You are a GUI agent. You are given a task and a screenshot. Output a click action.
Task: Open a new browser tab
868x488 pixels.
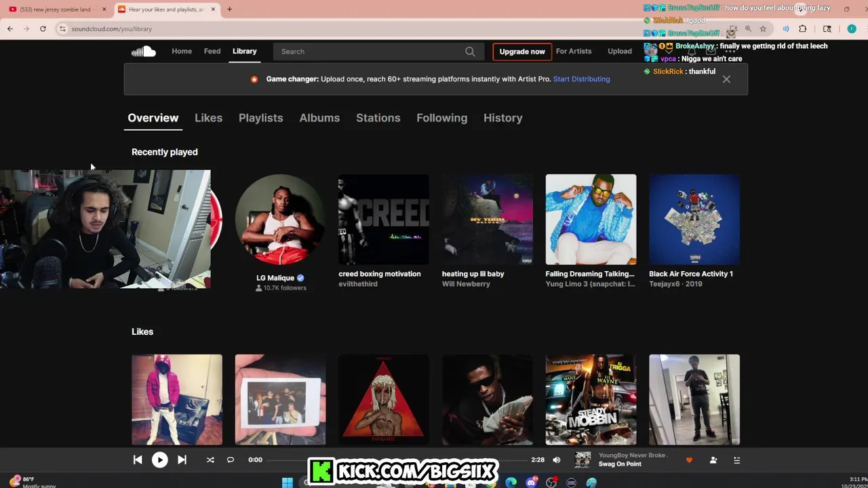(229, 9)
